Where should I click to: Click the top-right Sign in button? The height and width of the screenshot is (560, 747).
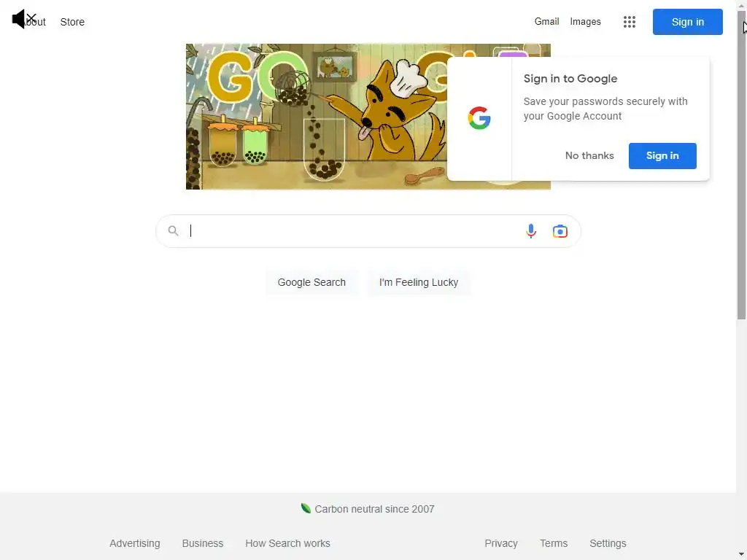pos(687,22)
